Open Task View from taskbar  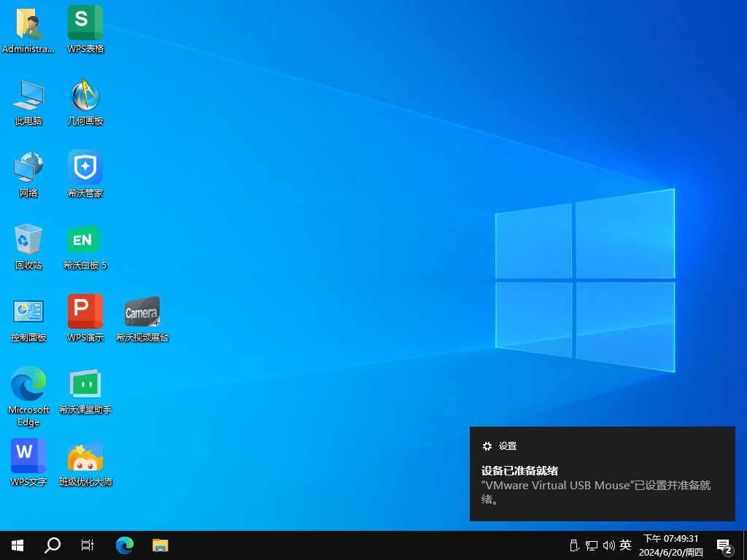pyautogui.click(x=88, y=545)
